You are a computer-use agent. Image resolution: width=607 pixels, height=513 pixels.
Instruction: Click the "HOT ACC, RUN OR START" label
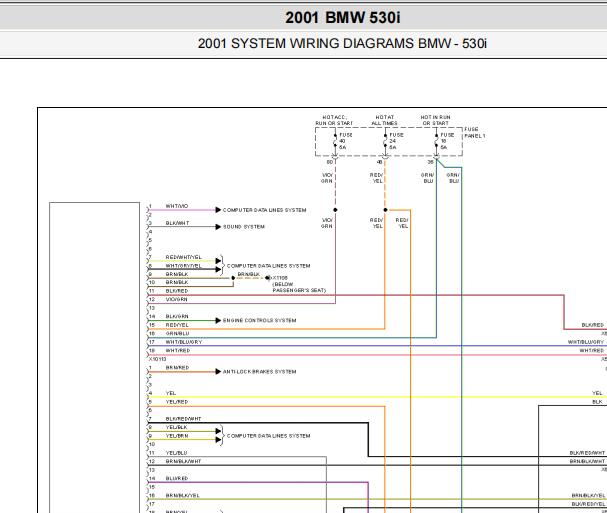point(334,120)
